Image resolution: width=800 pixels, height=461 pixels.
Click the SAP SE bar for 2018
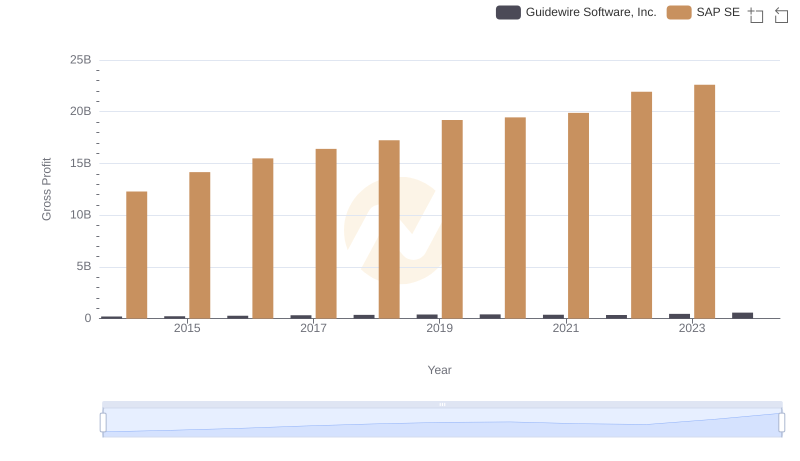coord(389,229)
